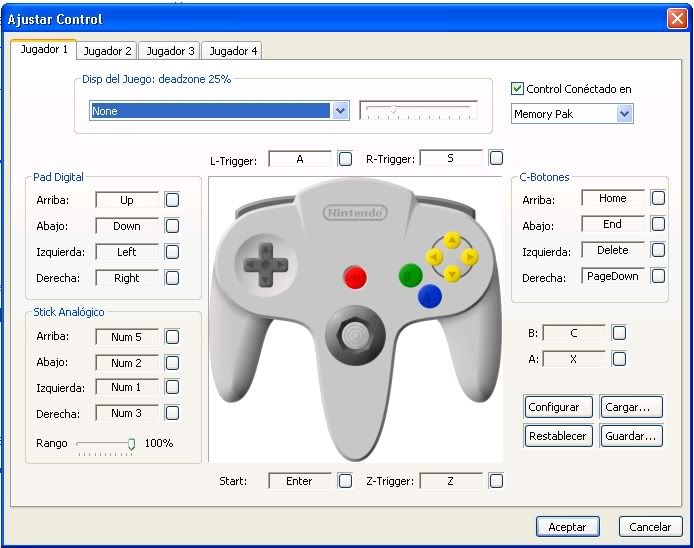Image resolution: width=694 pixels, height=548 pixels.
Task: Tick Stick Analógico Derecha checkbox
Action: pos(172,413)
